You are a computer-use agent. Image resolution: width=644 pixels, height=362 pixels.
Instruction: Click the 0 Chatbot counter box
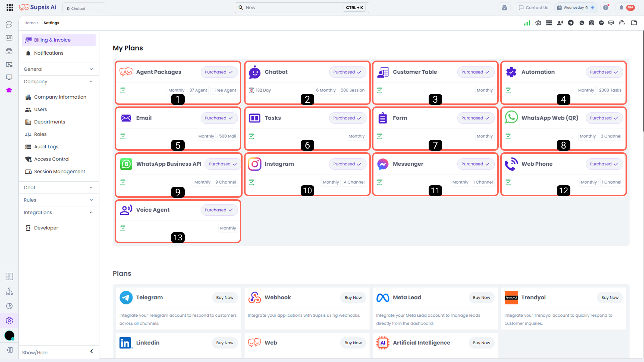[x=84, y=8]
